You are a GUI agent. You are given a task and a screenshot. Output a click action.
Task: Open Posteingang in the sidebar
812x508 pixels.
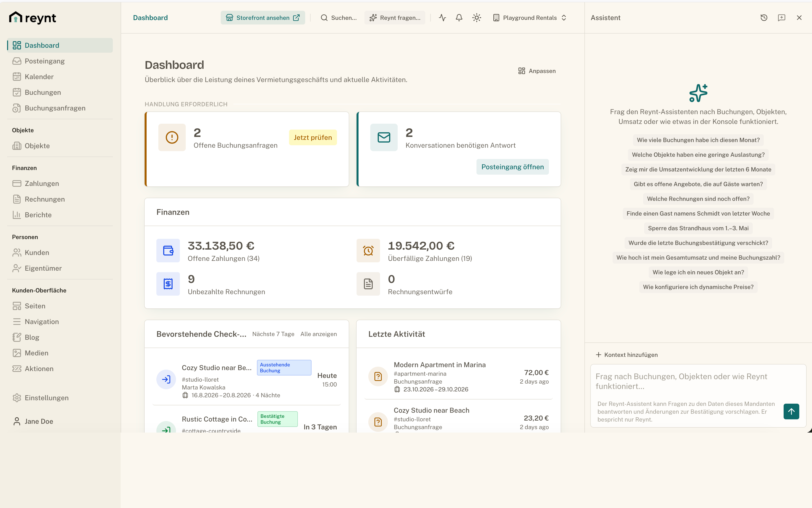tap(60, 61)
